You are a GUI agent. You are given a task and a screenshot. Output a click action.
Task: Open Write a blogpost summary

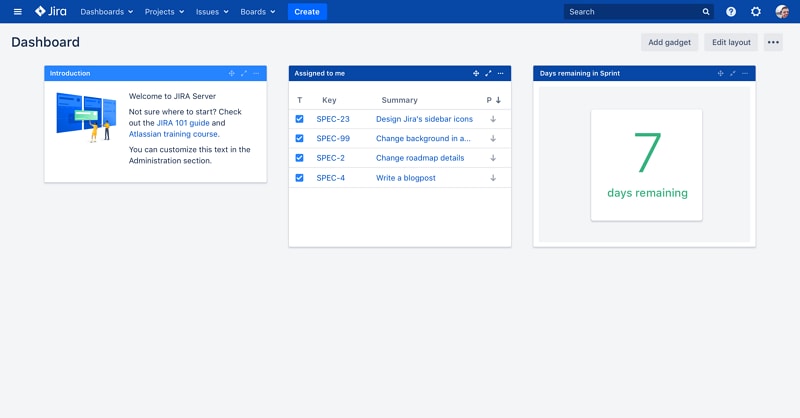pos(406,178)
